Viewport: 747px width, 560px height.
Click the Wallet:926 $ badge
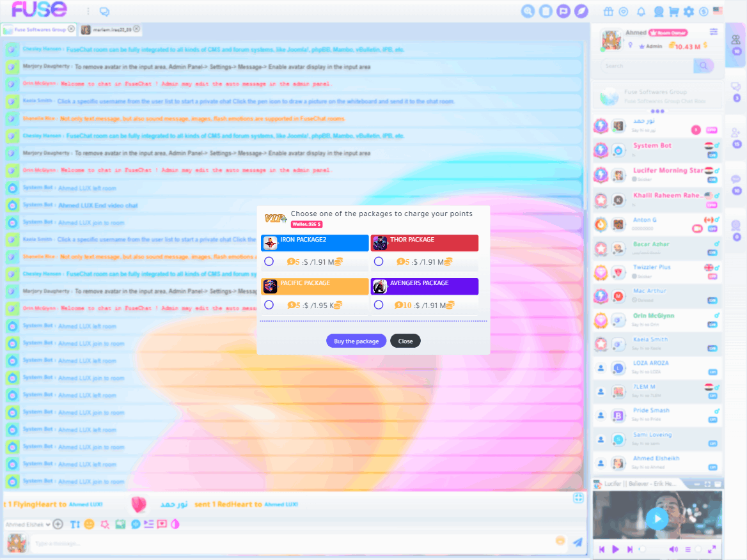[307, 224]
